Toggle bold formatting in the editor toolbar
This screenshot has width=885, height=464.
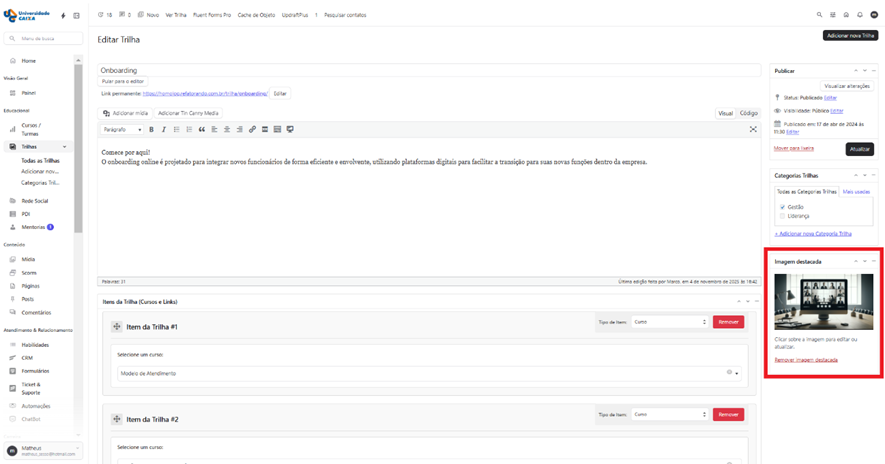click(151, 129)
